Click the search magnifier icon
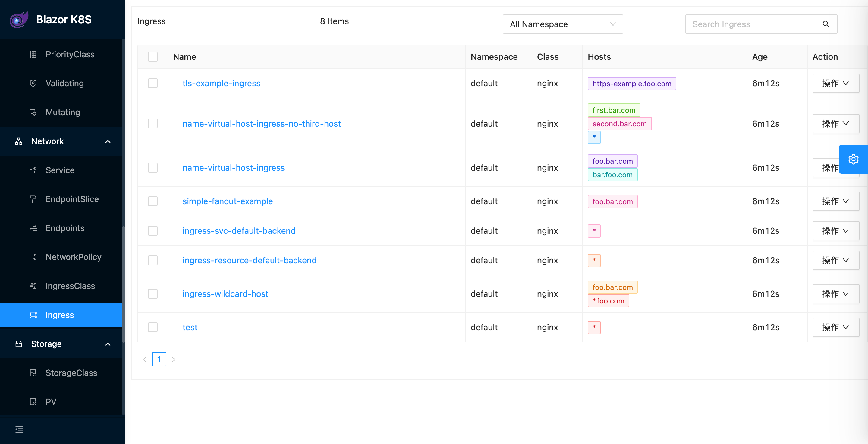Image resolution: width=868 pixels, height=444 pixels. (x=826, y=24)
